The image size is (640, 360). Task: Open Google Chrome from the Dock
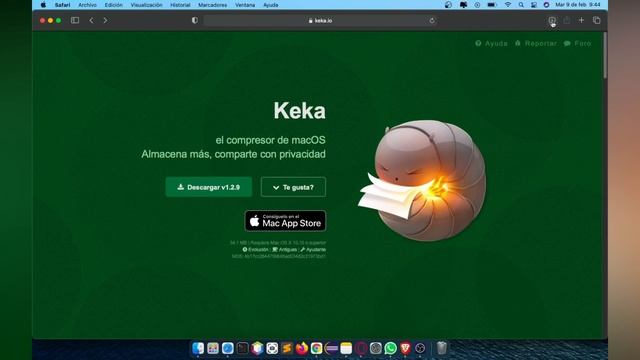pyautogui.click(x=316, y=348)
